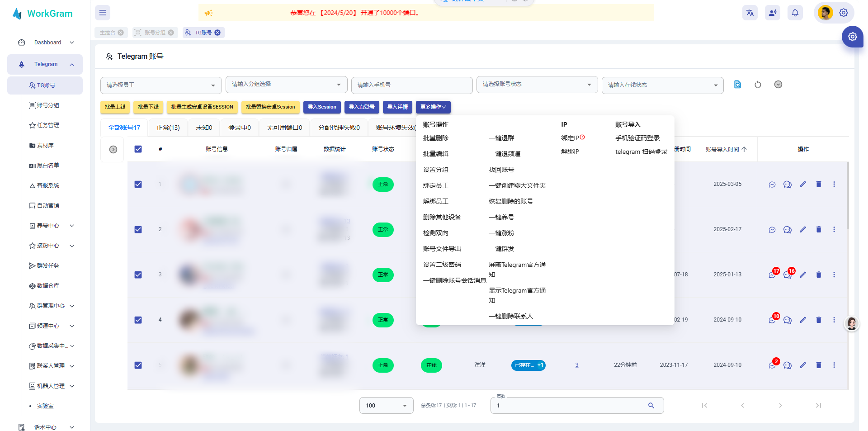Viewport: 868px width, 431px height.
Task: Jump to the last page arrow
Action: 818,405
